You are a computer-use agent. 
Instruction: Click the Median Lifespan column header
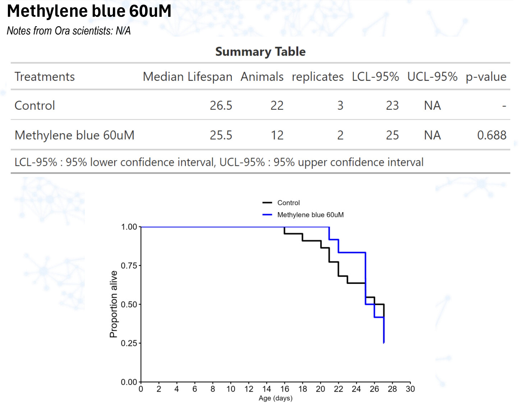click(187, 77)
